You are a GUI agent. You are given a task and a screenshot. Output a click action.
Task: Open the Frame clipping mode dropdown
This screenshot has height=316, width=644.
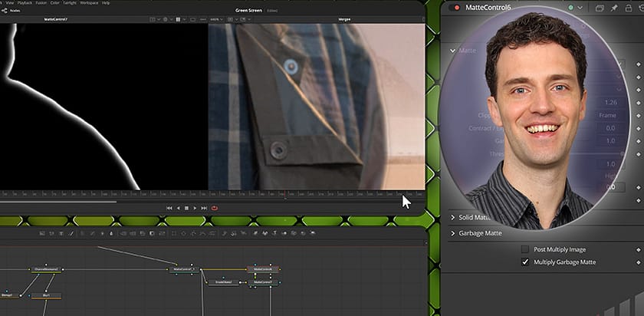[x=610, y=116]
